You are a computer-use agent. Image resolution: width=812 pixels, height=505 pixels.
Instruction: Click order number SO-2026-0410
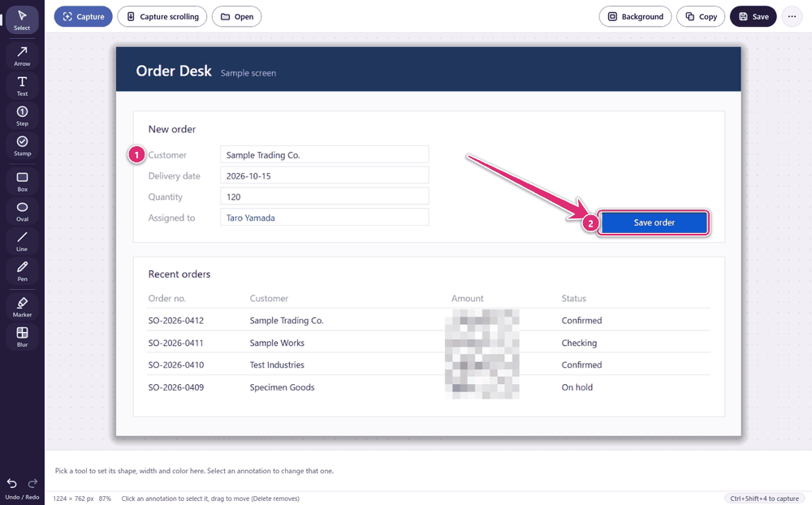point(176,365)
